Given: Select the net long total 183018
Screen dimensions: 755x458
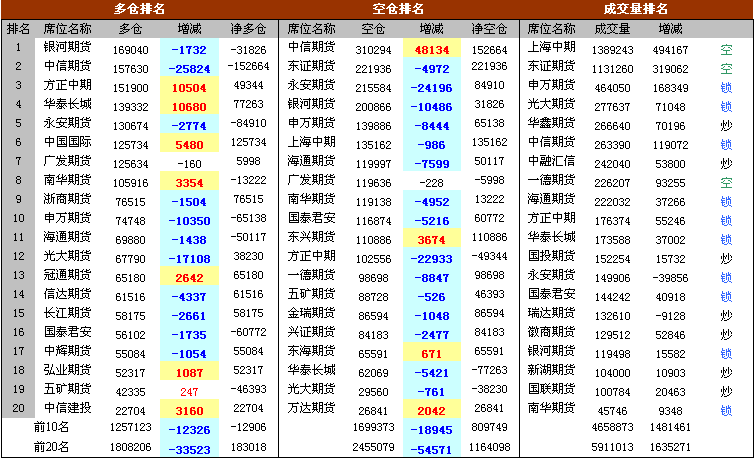Looking at the screenshot, I should [248, 447].
